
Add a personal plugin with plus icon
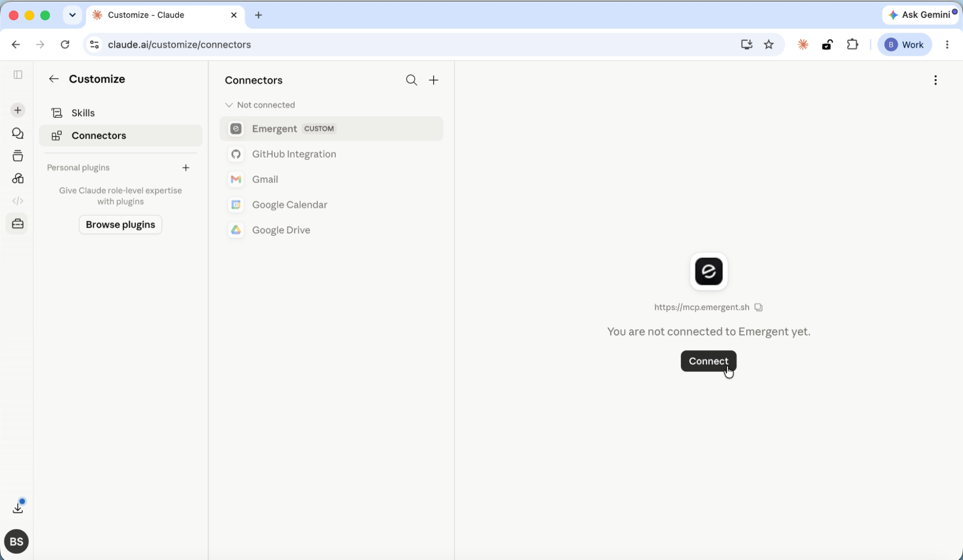pos(186,168)
